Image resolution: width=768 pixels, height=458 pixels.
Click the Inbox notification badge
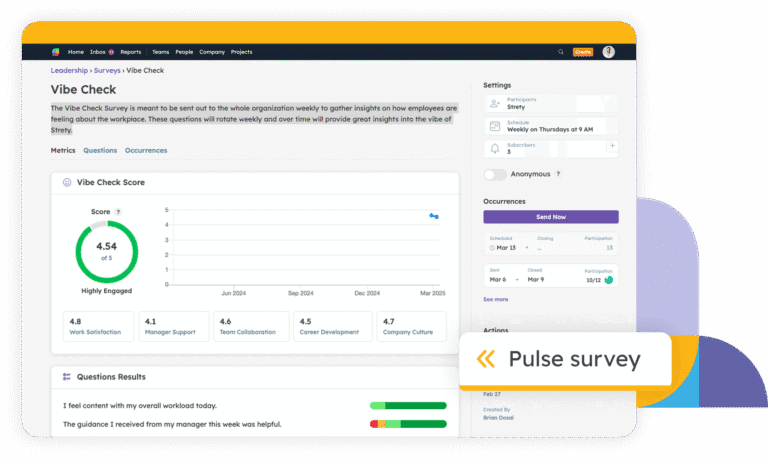(x=111, y=52)
